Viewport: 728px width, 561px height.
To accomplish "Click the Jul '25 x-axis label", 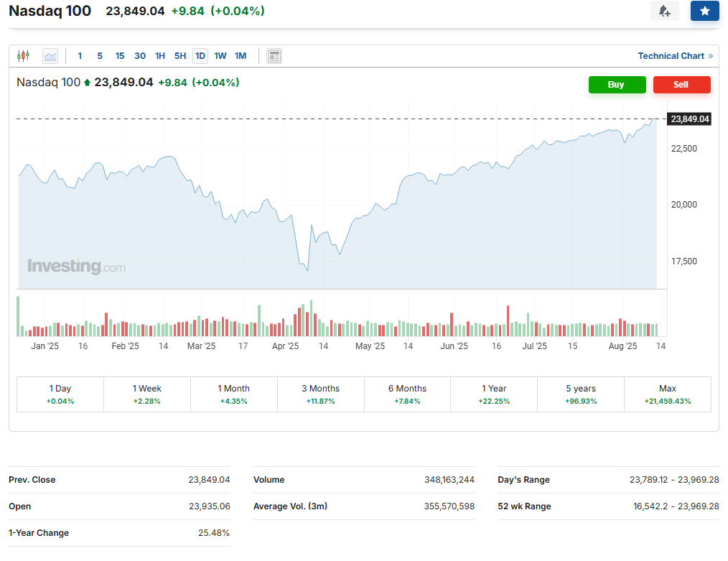I will pos(534,346).
